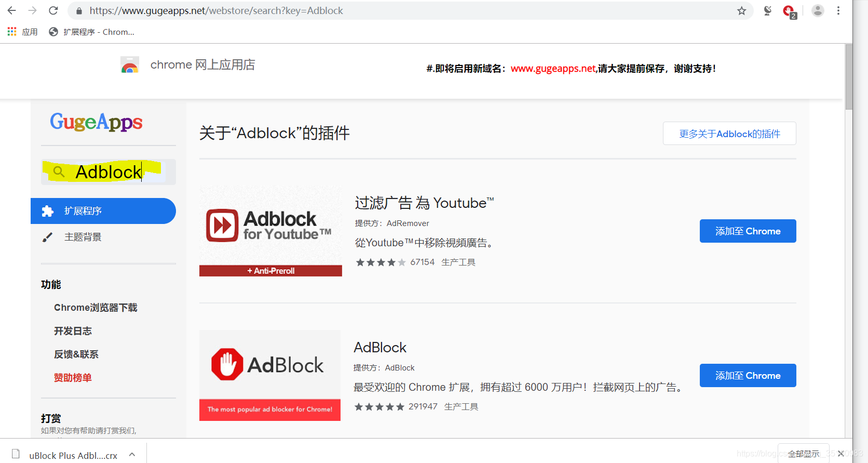Close the downloads bar
The width and height of the screenshot is (868, 463).
pos(840,454)
